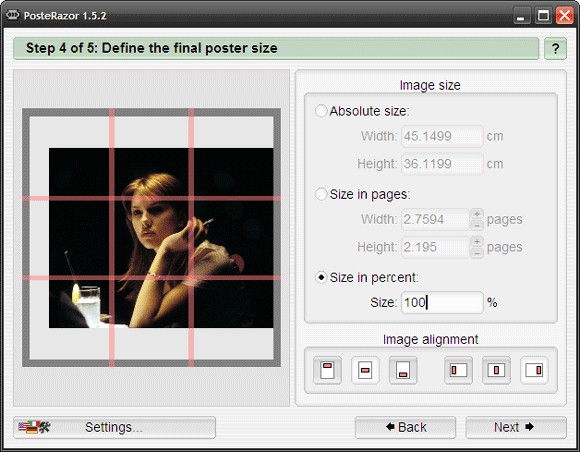Click the pages Height field showing 2.195
The width and height of the screenshot is (580, 452).
[435, 247]
